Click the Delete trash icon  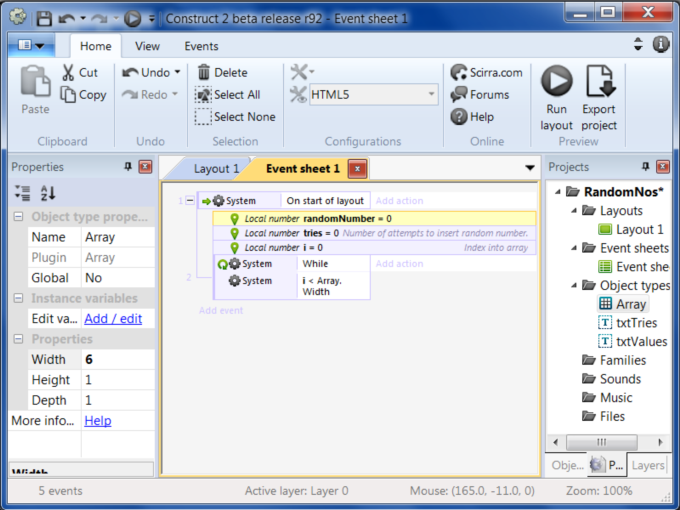point(204,72)
